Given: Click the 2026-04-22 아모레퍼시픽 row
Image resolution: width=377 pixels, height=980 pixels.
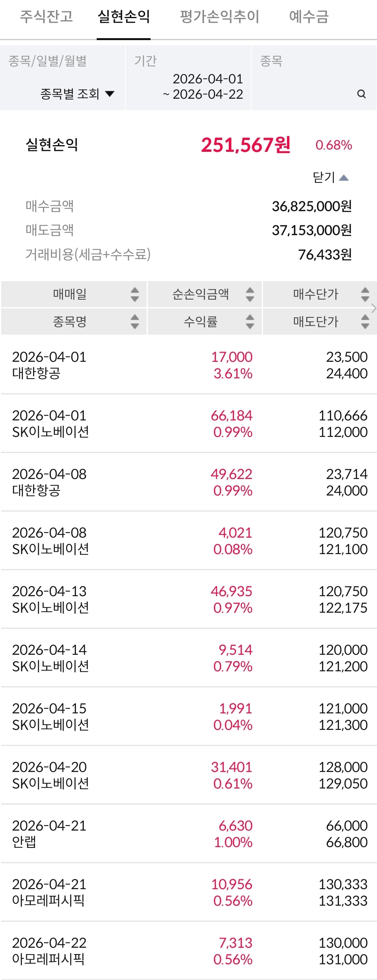Looking at the screenshot, I should coord(189,951).
